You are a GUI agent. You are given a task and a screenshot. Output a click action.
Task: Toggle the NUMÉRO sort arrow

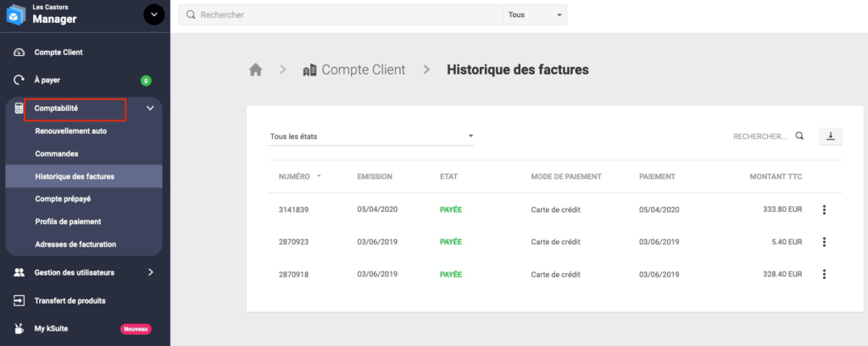319,176
